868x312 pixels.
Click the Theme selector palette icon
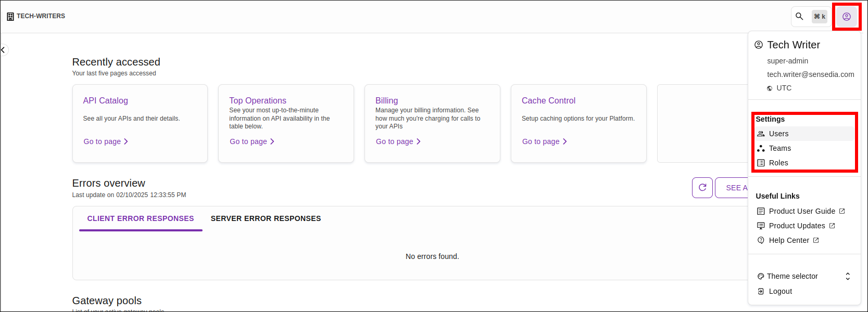tap(761, 276)
